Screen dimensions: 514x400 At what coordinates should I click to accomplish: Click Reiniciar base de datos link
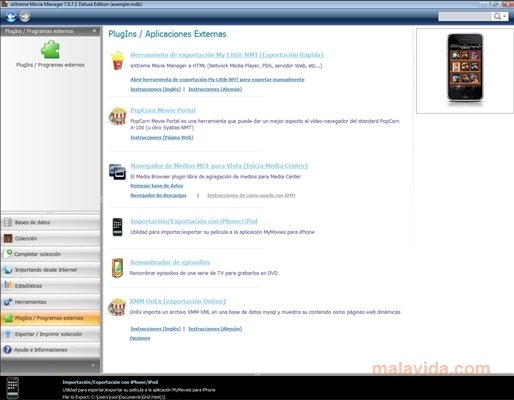[157, 186]
